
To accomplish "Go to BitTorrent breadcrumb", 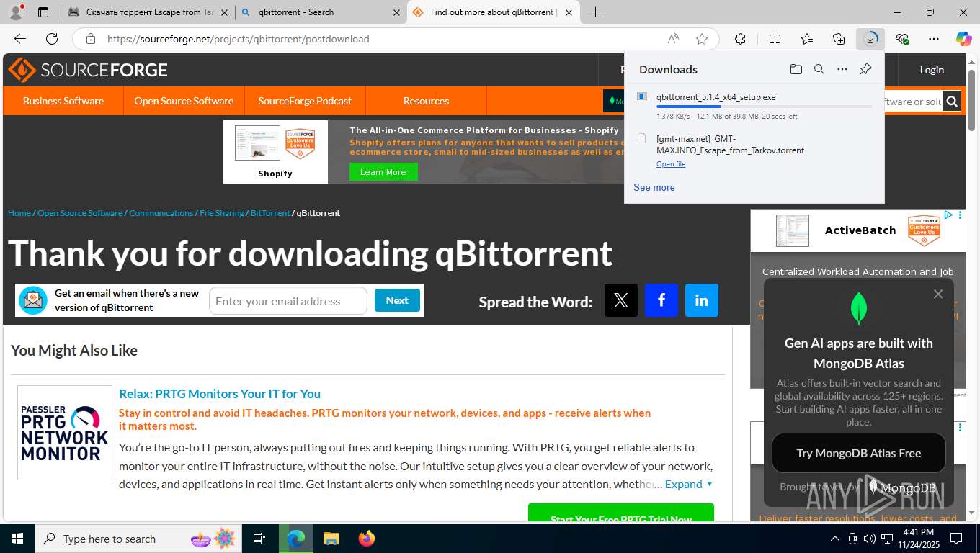I will [270, 213].
